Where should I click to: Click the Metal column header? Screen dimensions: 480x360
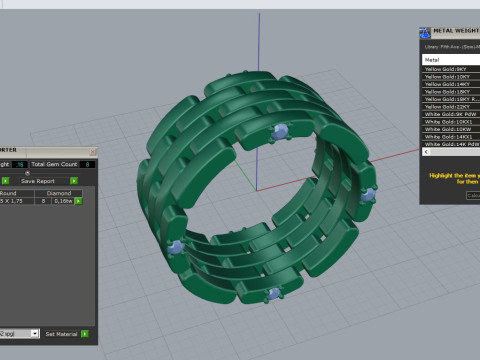point(451,60)
